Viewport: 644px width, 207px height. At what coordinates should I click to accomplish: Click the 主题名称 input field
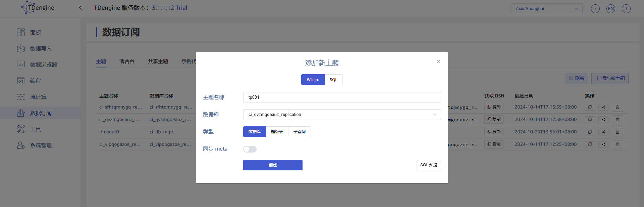(341, 97)
